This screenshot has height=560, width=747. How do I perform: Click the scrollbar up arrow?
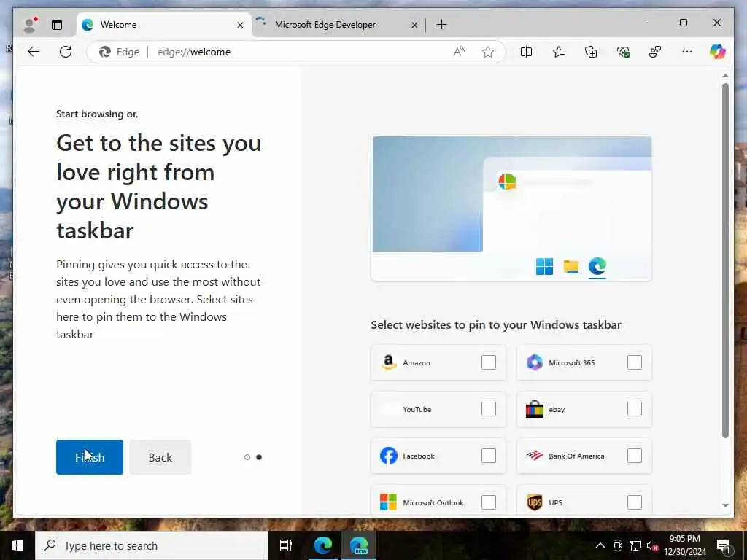[x=725, y=76]
